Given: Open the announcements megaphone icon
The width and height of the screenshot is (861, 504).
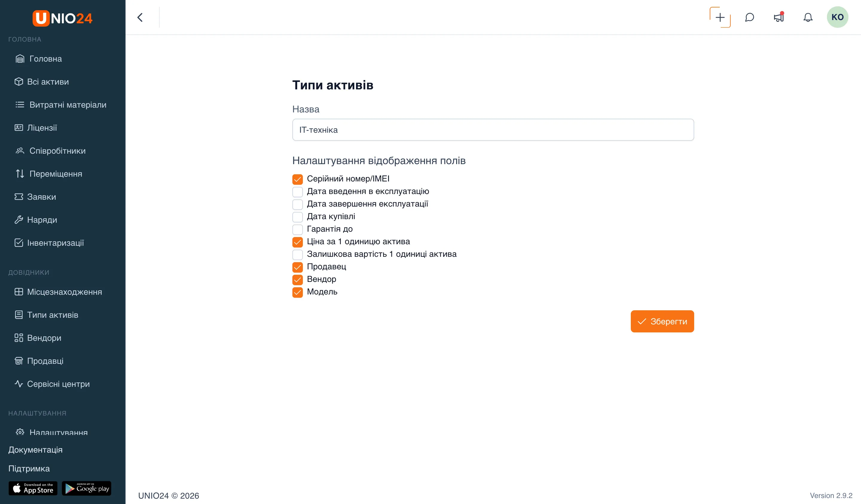Looking at the screenshot, I should pos(779,17).
